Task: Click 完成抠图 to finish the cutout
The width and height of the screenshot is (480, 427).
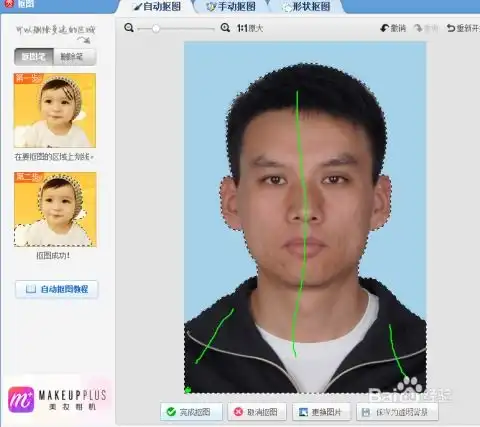Action: tap(191, 412)
